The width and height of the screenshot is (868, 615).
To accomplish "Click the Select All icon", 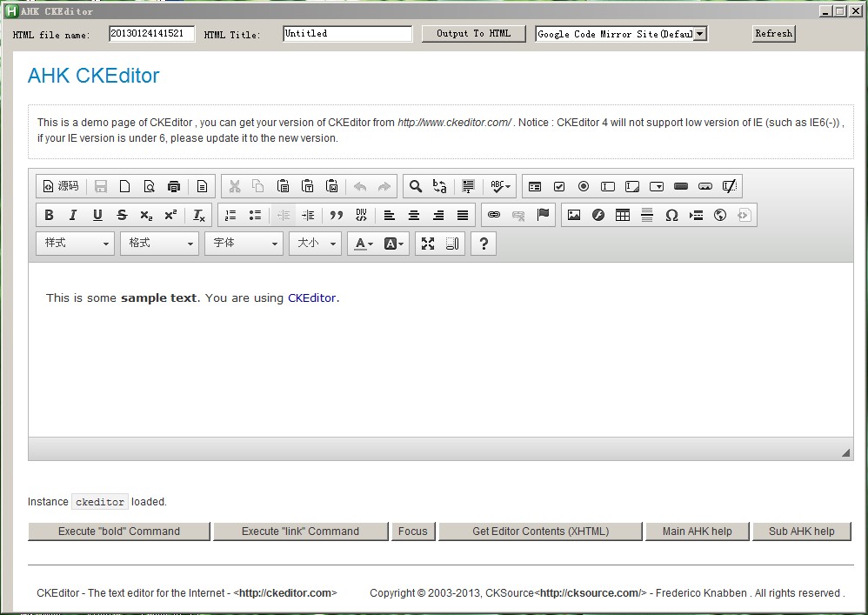I will click(x=468, y=186).
